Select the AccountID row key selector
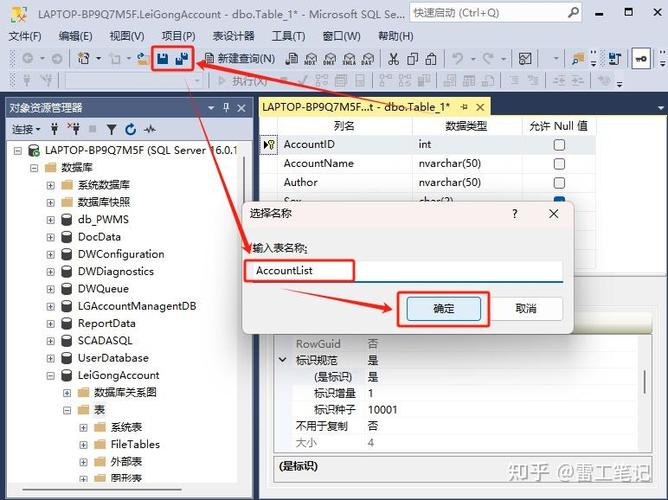 [268, 145]
